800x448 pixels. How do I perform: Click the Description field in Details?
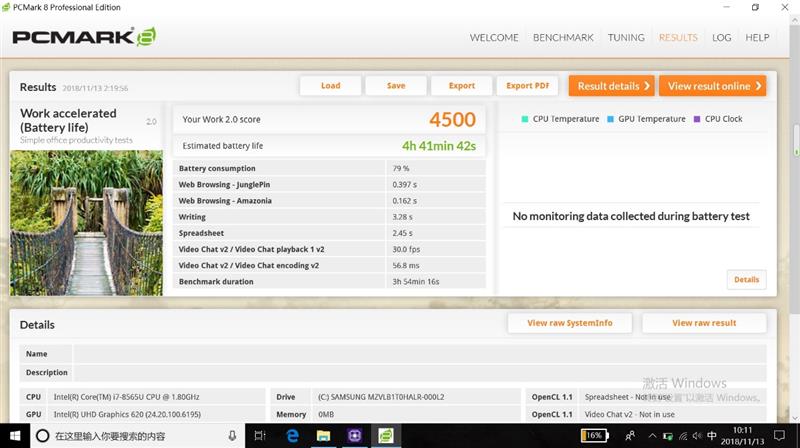pyautogui.click(x=419, y=372)
